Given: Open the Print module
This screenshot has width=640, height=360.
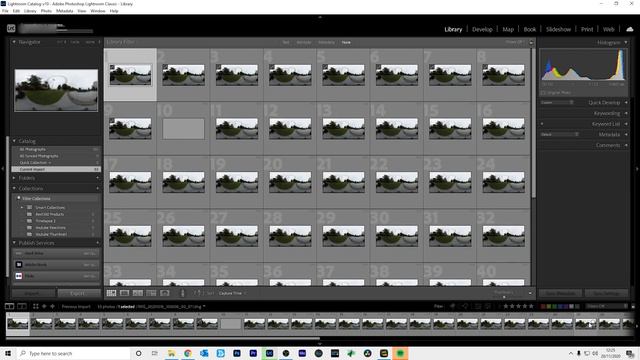Looking at the screenshot, I should pyautogui.click(x=587, y=29).
